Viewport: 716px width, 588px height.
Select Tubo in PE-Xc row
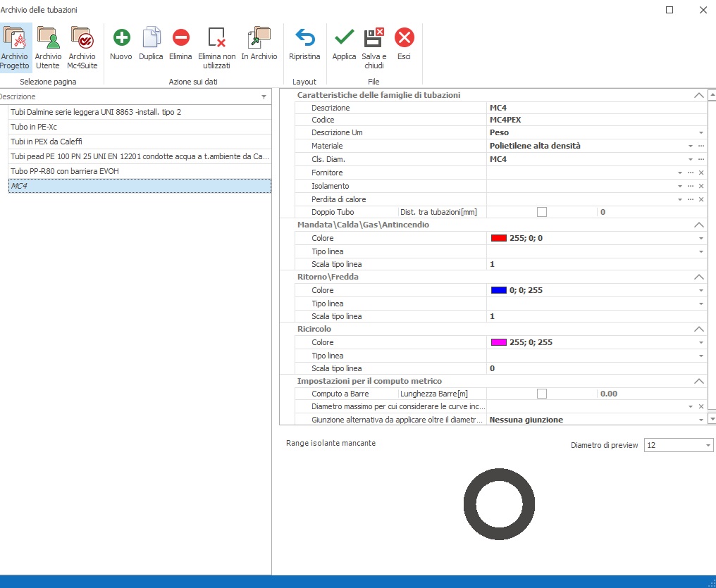[139, 127]
